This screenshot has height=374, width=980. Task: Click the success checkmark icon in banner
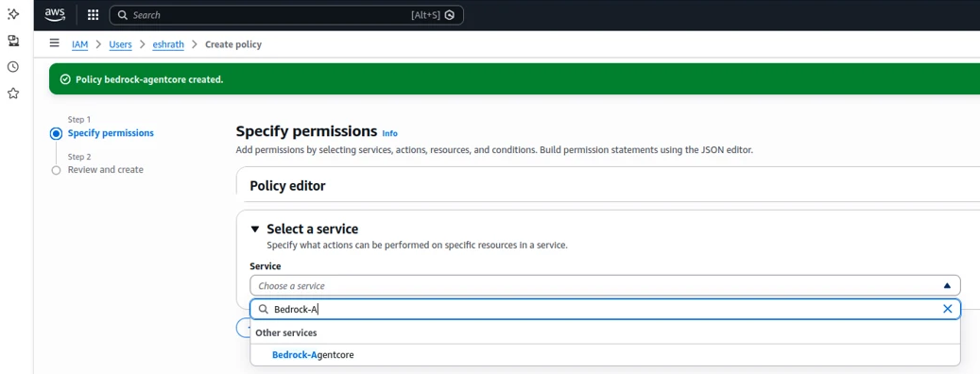(65, 79)
